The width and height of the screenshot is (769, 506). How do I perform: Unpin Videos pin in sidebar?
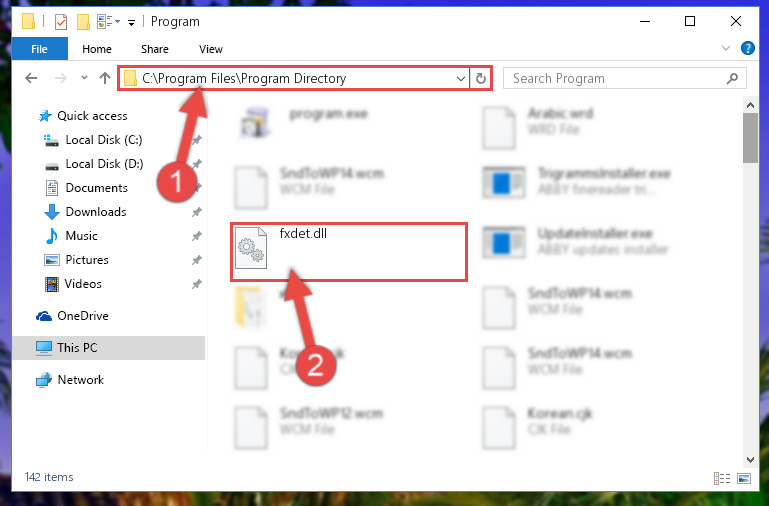tap(197, 284)
